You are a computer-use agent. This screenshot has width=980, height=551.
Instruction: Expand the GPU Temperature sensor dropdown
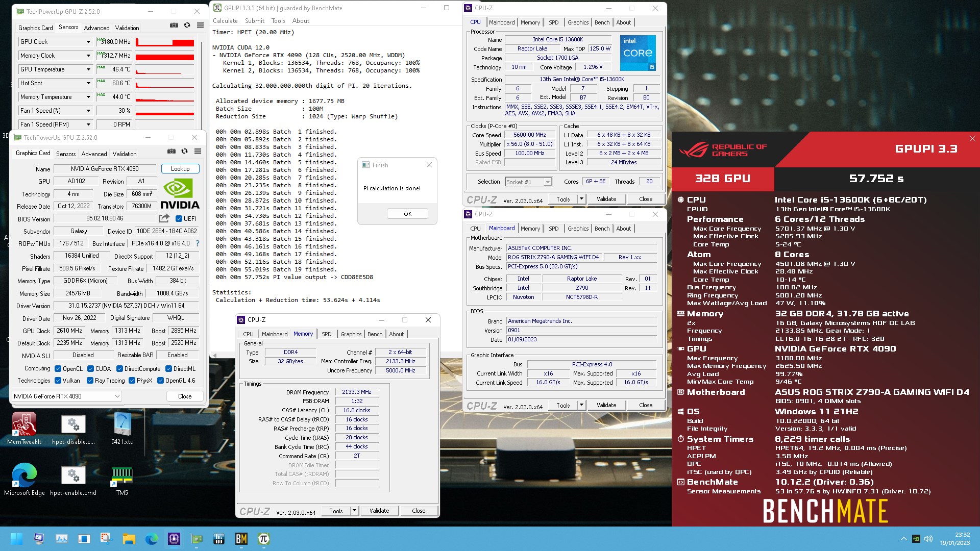click(88, 69)
